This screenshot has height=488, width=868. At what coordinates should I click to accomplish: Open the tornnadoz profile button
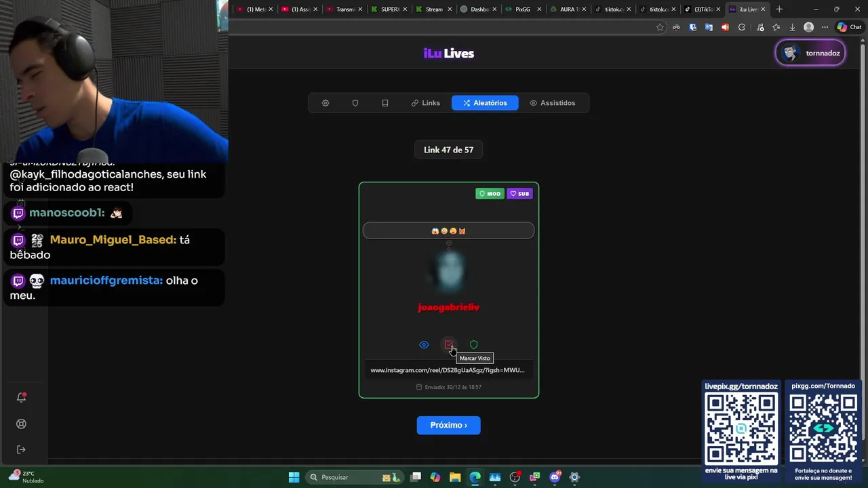pyautogui.click(x=810, y=53)
